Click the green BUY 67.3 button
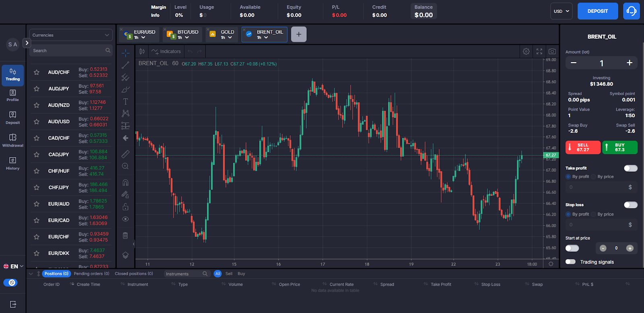Image resolution: width=644 pixels, height=313 pixels. (620, 147)
